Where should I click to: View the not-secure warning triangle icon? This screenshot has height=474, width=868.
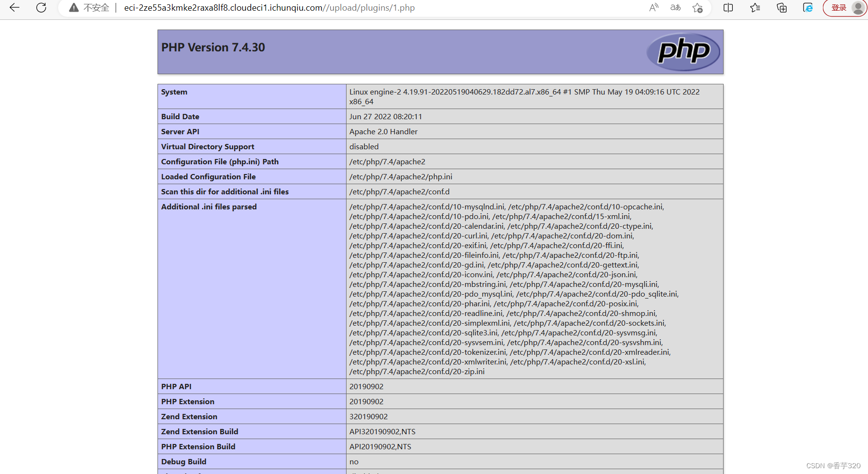(74, 8)
